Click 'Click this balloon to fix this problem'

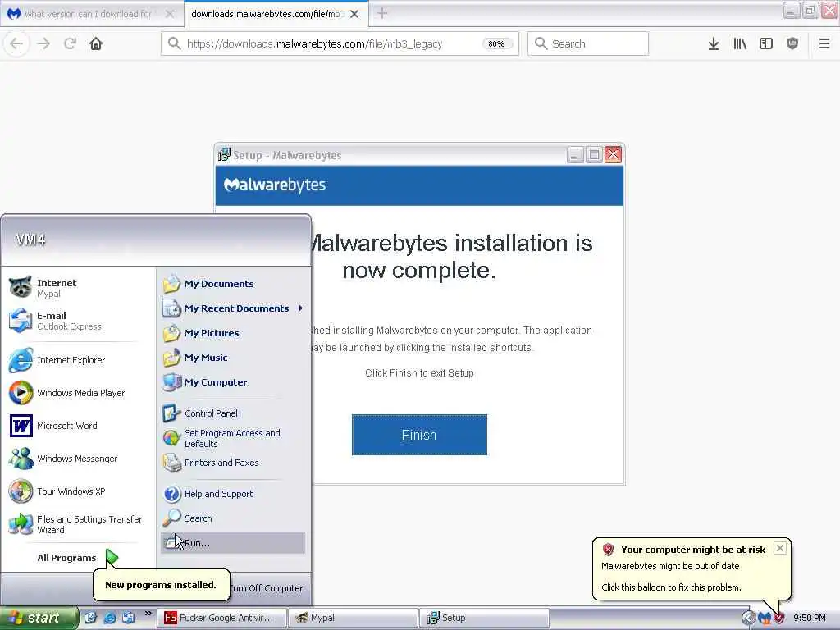click(671, 587)
